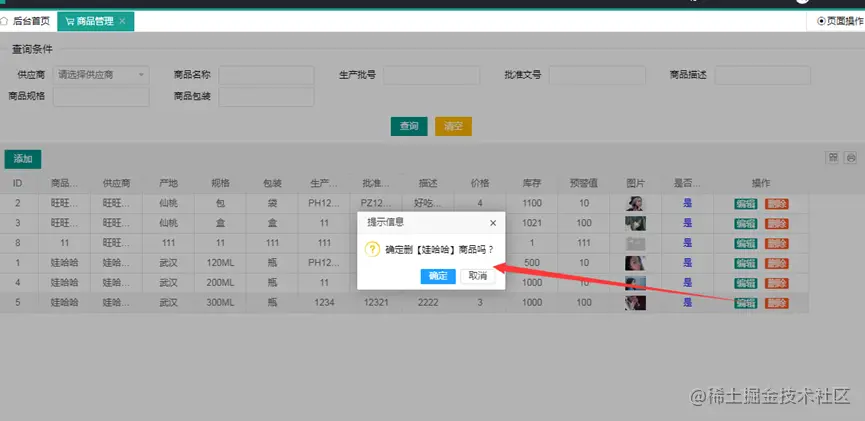Click the blue 是 in ID 8 row
The width and height of the screenshot is (865, 421).
(687, 243)
